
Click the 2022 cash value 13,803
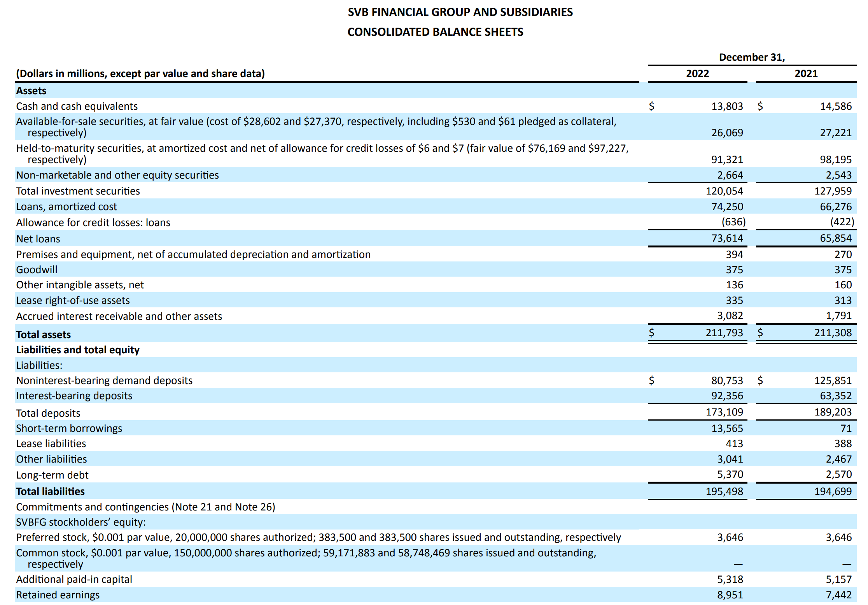[x=727, y=106]
